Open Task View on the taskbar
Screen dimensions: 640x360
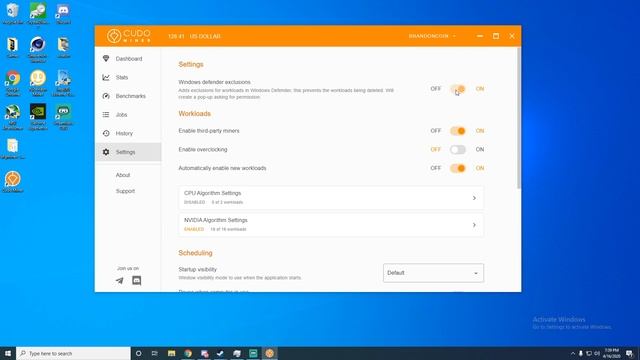pos(154,353)
